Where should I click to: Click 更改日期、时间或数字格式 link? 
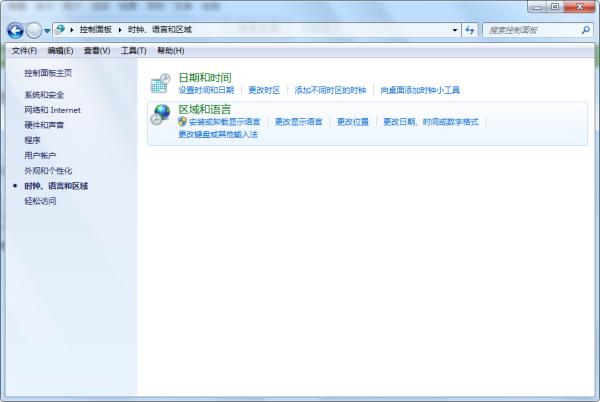(x=431, y=122)
